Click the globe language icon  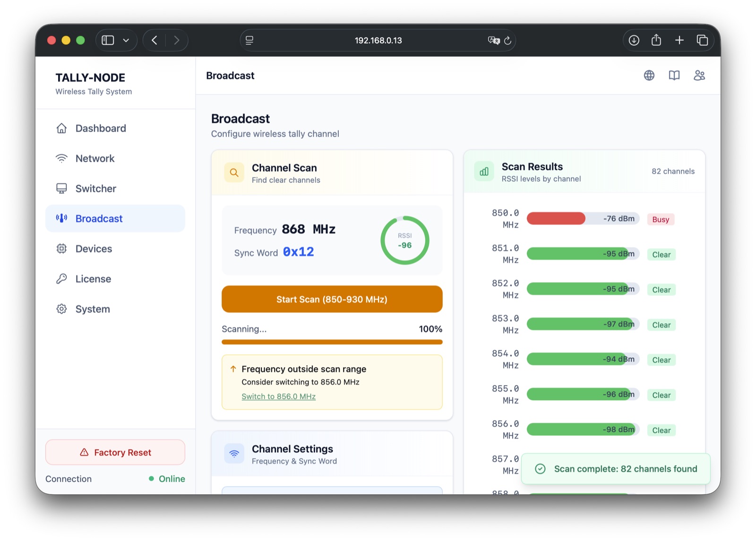click(649, 76)
